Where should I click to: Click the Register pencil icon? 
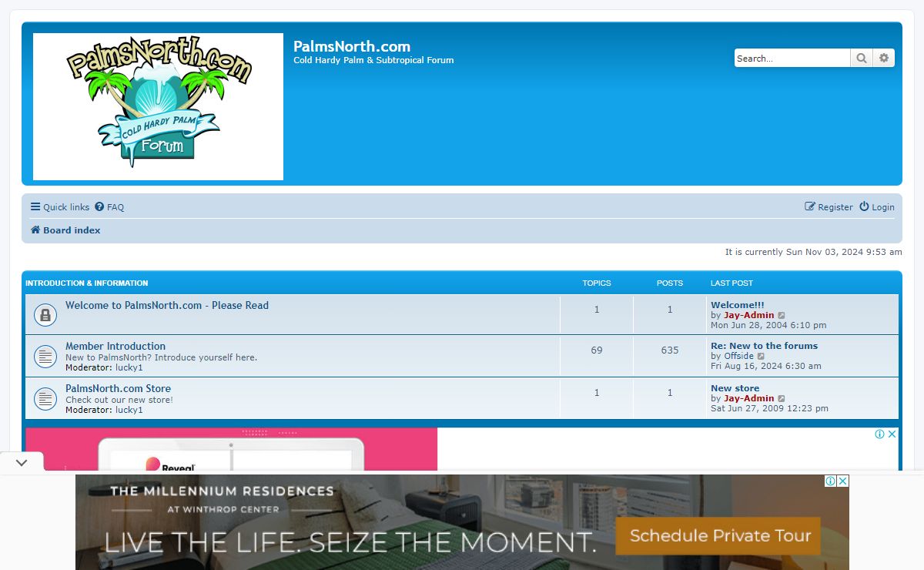pos(810,207)
